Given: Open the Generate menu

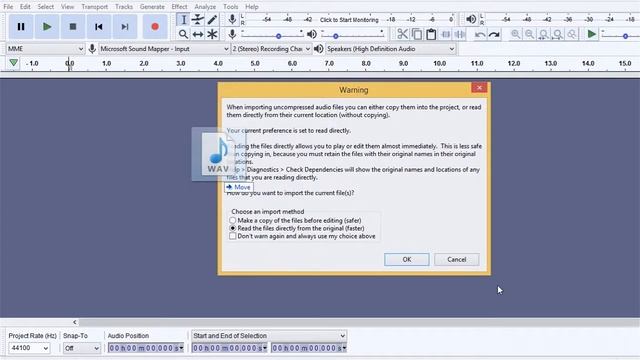Looking at the screenshot, I should (x=152, y=7).
